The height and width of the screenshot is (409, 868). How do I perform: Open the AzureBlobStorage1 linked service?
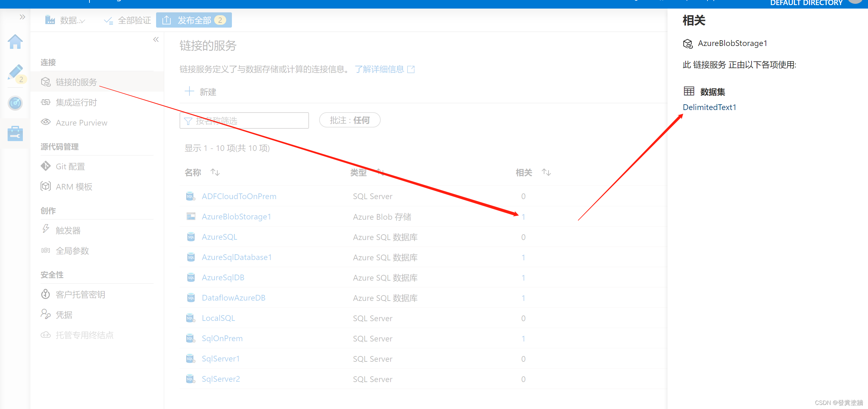[236, 217]
